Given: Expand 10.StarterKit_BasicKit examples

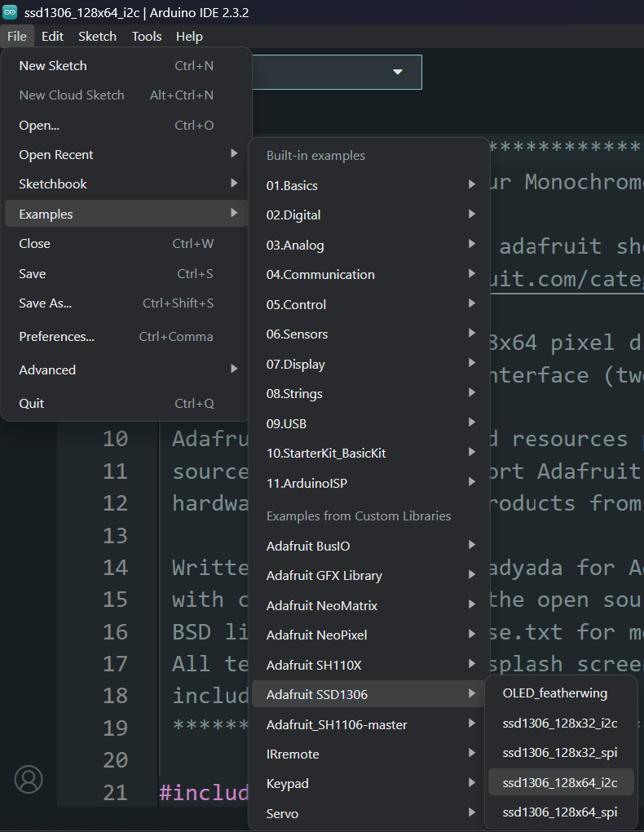Looking at the screenshot, I should tap(369, 453).
